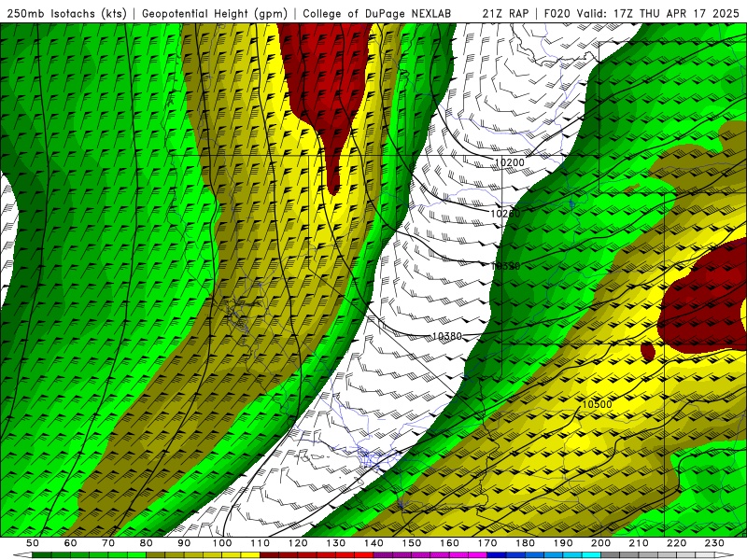The image size is (747, 560).
Task: Click the 230 value on the color scale
Action: point(714,543)
